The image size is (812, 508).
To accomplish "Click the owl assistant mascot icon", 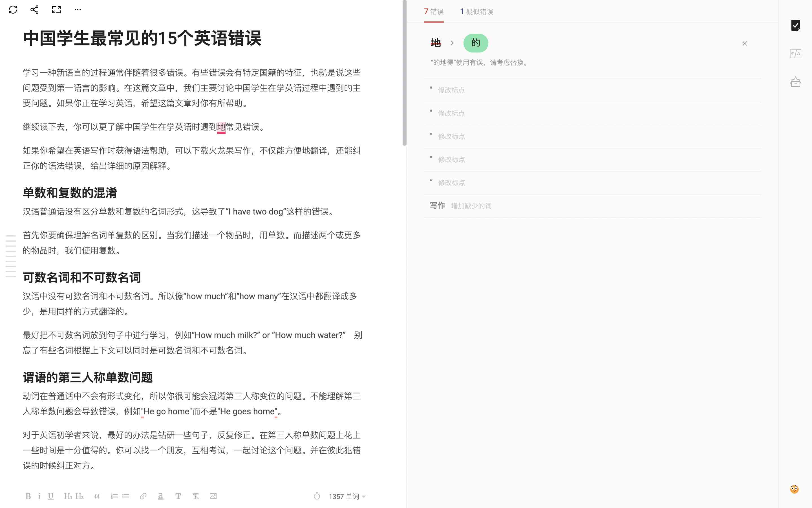I will click(x=794, y=489).
